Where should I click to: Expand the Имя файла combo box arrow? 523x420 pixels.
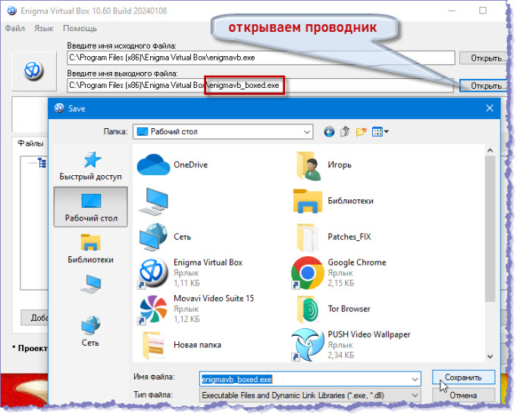[x=415, y=379]
